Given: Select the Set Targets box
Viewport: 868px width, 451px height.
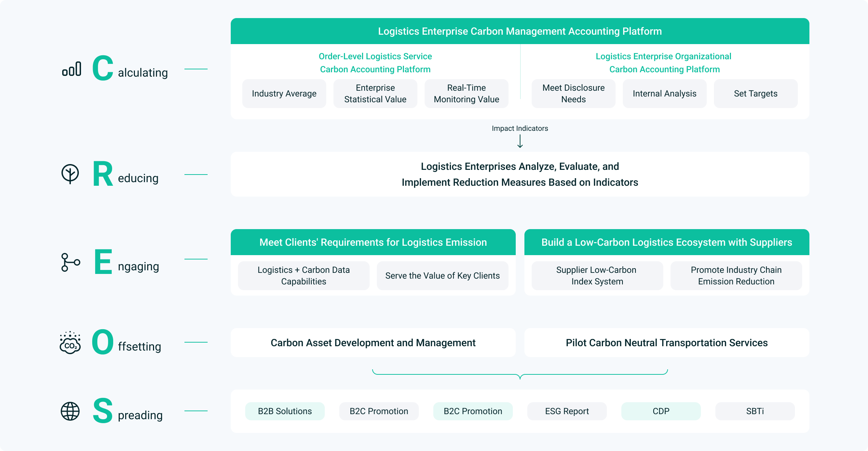Looking at the screenshot, I should (x=756, y=94).
